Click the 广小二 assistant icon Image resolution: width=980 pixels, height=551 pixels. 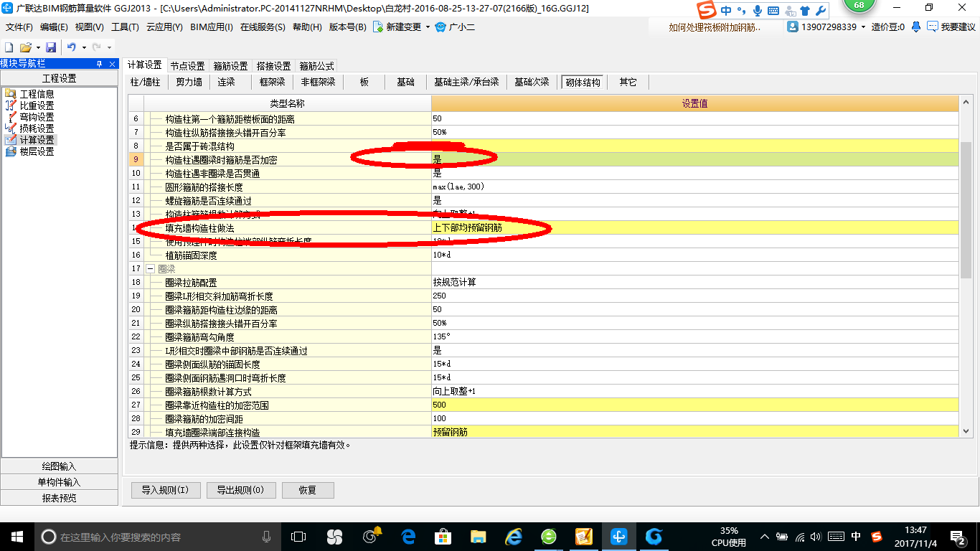coord(440,27)
